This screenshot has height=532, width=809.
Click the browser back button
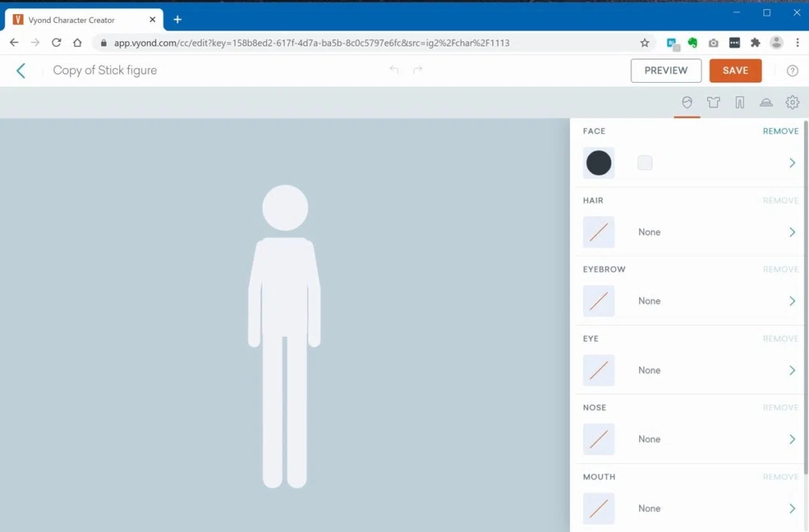click(x=14, y=43)
